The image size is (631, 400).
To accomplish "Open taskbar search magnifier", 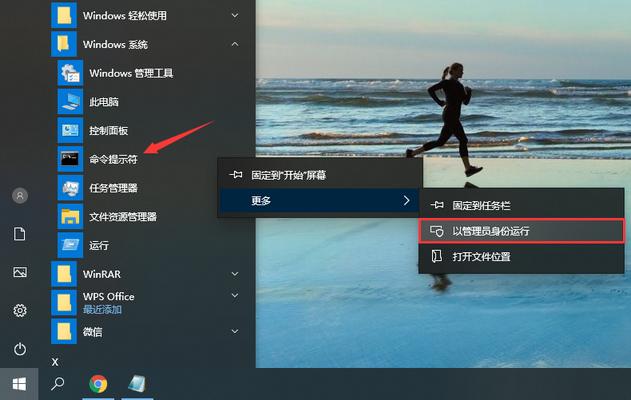I will pyautogui.click(x=58, y=384).
